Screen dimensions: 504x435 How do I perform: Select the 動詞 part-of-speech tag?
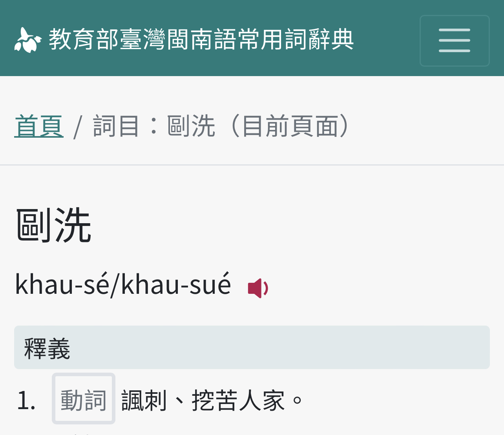coord(84,399)
